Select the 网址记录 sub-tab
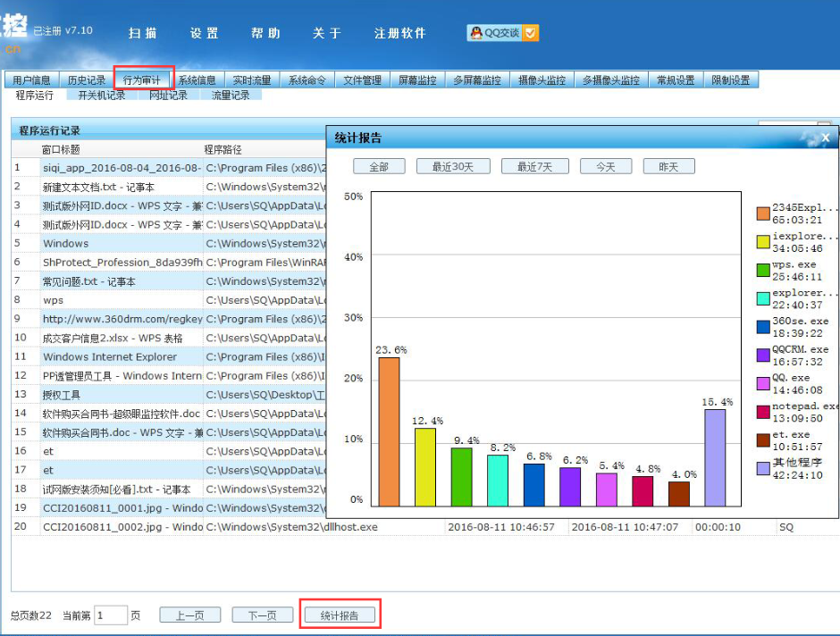Viewport: 840px width, 636px height. (x=168, y=96)
